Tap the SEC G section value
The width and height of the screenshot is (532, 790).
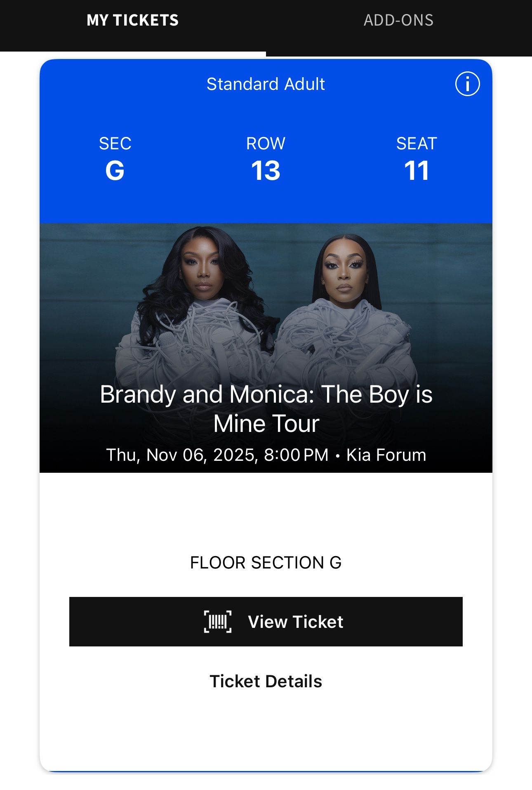115,170
